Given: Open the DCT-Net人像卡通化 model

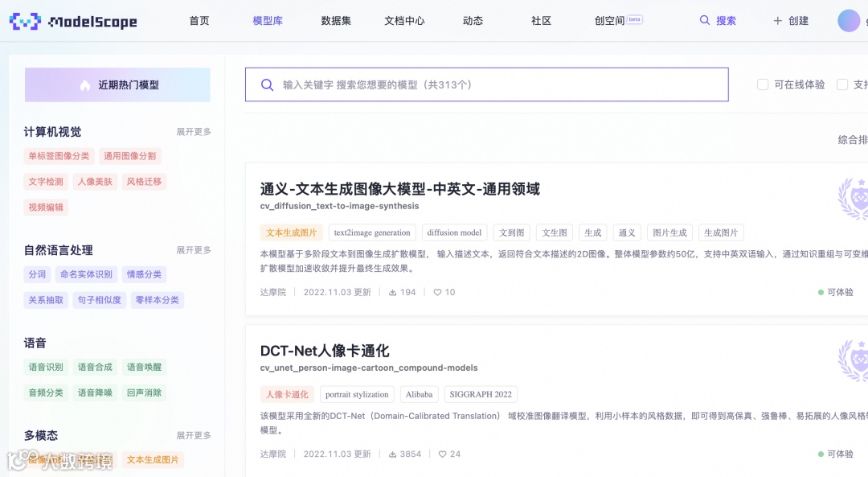Looking at the screenshot, I should (x=325, y=351).
